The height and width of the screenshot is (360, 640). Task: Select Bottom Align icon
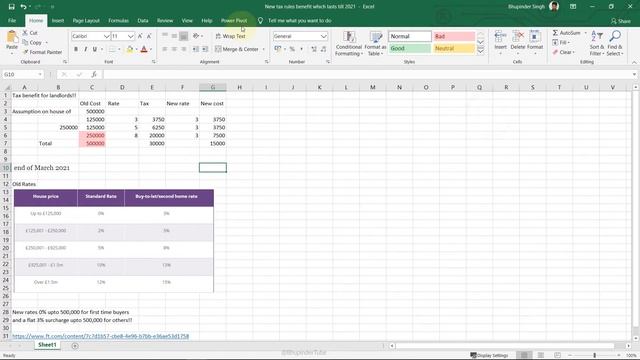(x=184, y=36)
